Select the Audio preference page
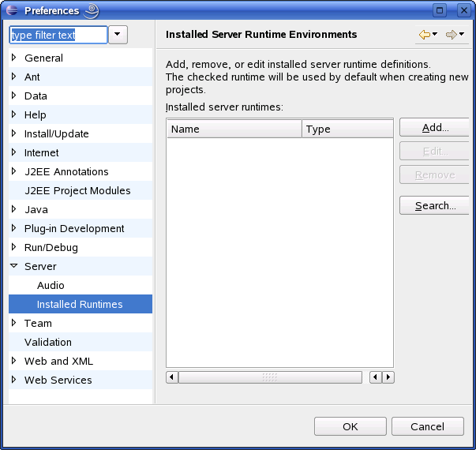The height and width of the screenshot is (450, 476). coord(51,285)
